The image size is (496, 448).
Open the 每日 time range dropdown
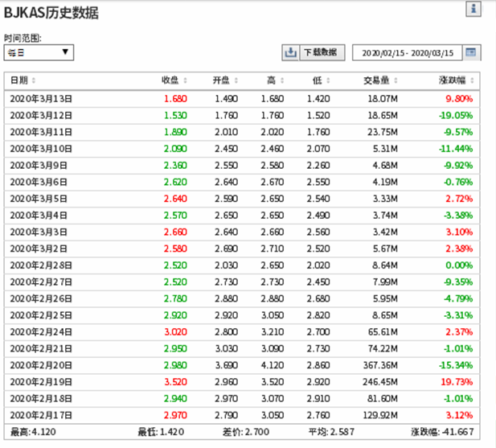39,52
